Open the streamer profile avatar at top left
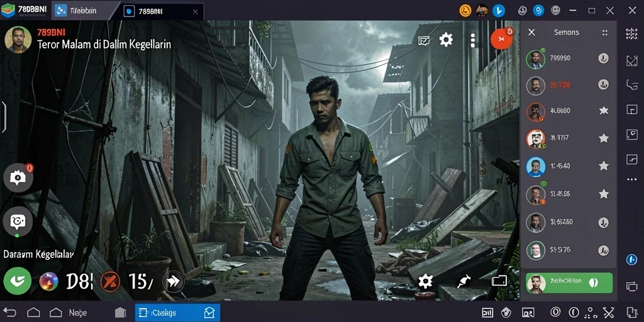This screenshot has width=644, height=322. [x=18, y=40]
